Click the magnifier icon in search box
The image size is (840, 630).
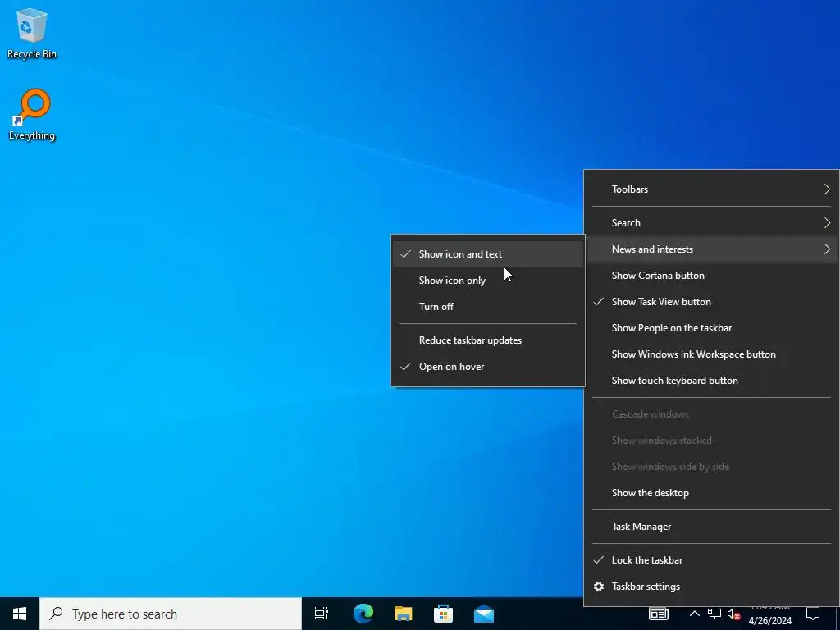[56, 614]
